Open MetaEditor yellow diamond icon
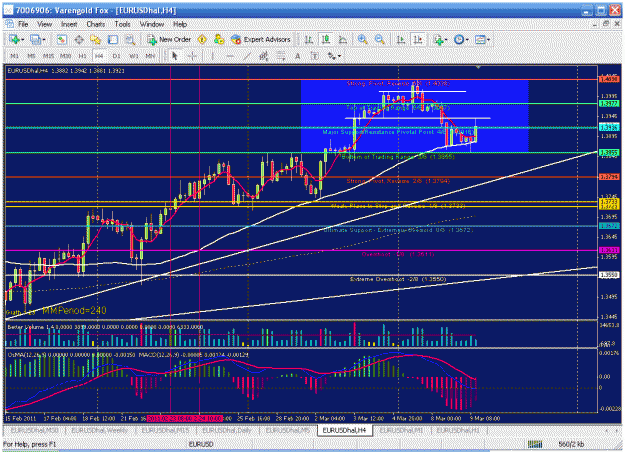The height and width of the screenshot is (452, 625). point(202,39)
